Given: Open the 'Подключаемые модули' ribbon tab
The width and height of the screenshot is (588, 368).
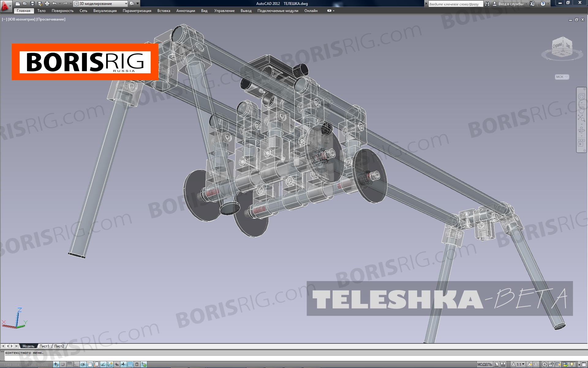Looking at the screenshot, I should click(x=278, y=11).
